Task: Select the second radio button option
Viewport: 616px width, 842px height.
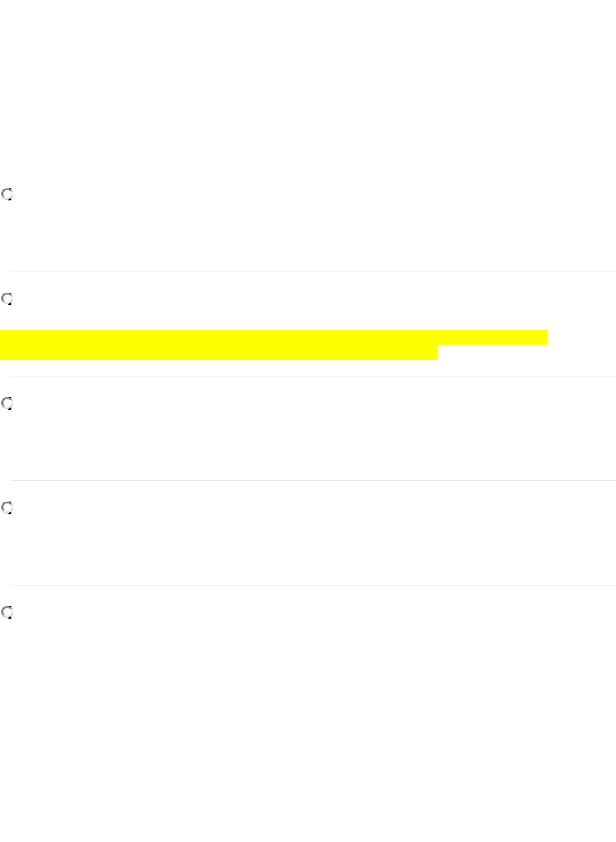Action: point(7,299)
